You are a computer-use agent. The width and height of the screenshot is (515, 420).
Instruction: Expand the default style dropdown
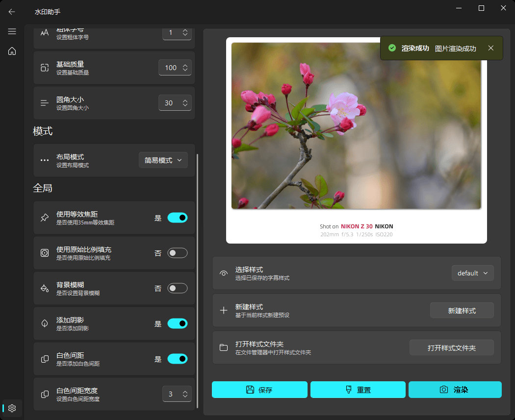click(472, 273)
